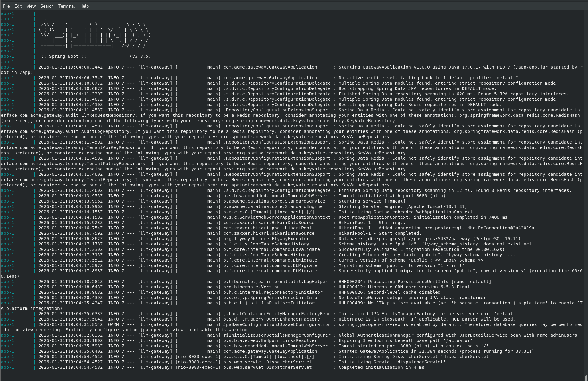Click the Spring Boot version text (v3.3.5)

[140, 56]
